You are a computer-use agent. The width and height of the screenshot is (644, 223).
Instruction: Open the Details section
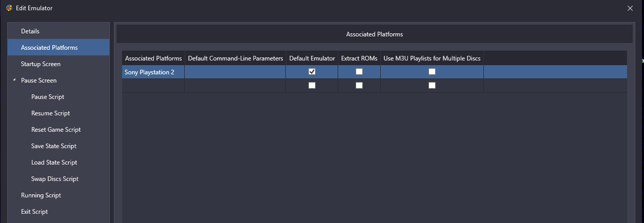point(30,31)
